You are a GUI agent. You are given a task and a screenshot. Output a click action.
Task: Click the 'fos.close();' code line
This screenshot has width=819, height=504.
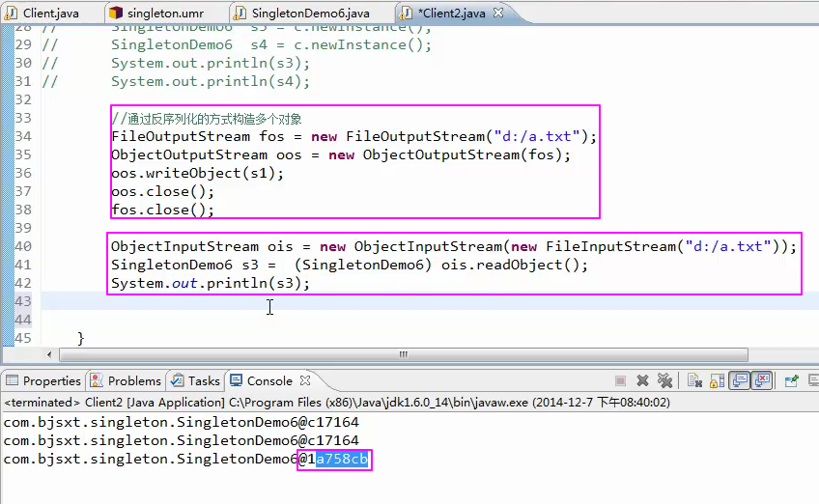coord(163,210)
